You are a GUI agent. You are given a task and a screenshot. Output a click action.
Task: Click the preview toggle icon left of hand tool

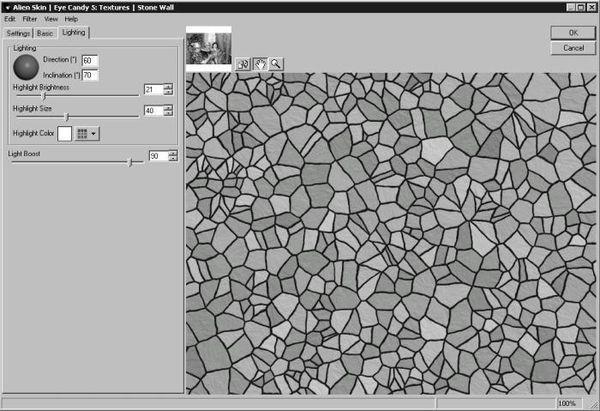coord(242,63)
